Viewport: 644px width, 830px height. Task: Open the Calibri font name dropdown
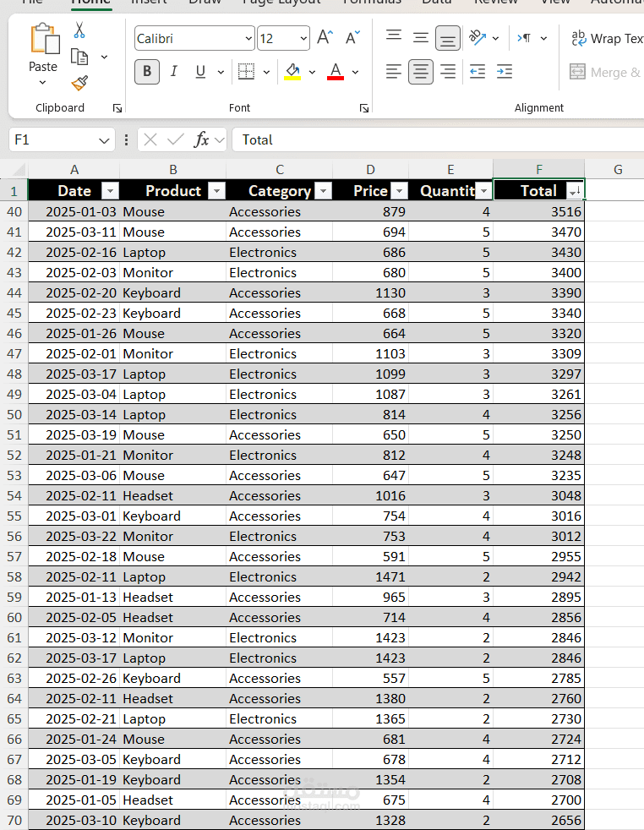(x=248, y=39)
